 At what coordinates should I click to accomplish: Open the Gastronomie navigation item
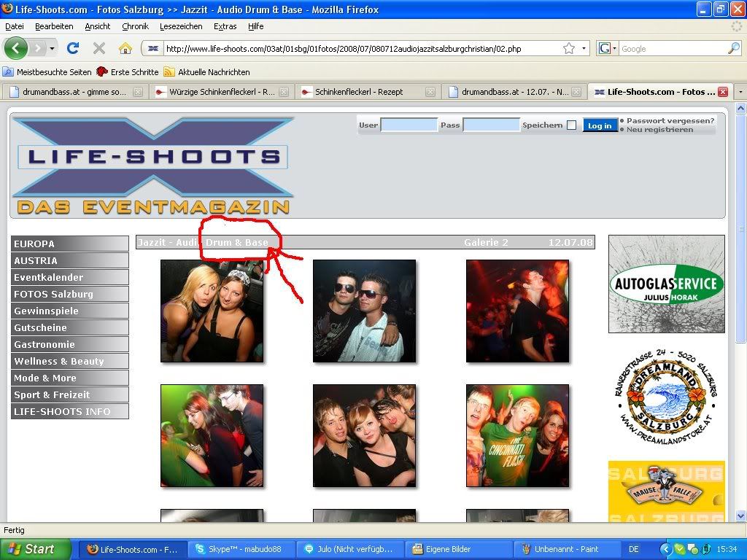[x=69, y=344]
